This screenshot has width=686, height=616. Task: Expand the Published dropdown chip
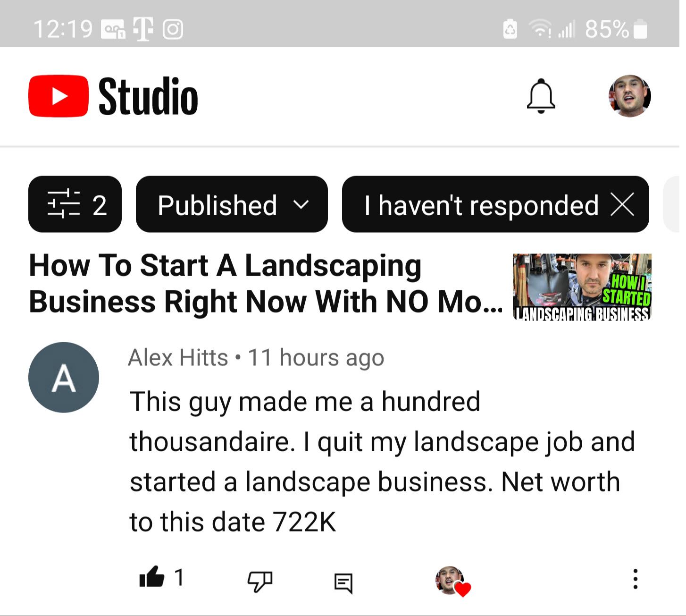coord(232,204)
